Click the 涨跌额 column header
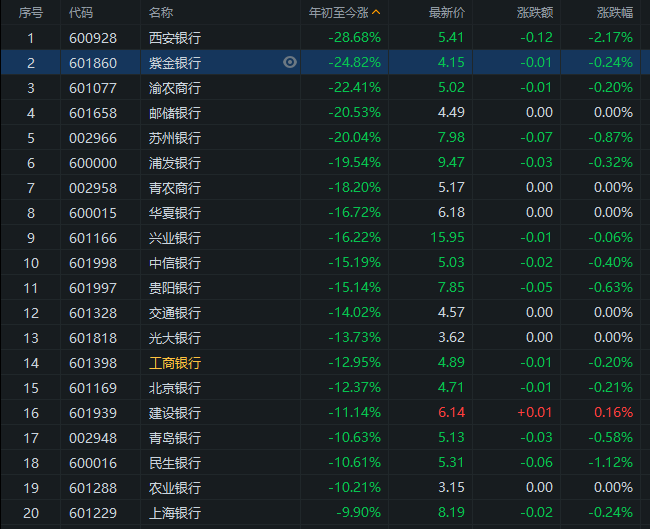The image size is (650, 529). tap(535, 13)
